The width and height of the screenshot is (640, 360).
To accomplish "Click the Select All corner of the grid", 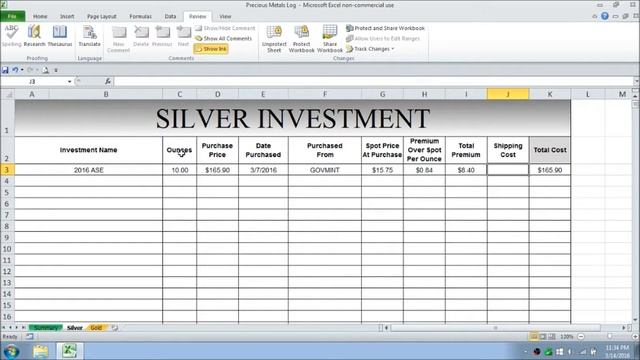I will pos(7,94).
